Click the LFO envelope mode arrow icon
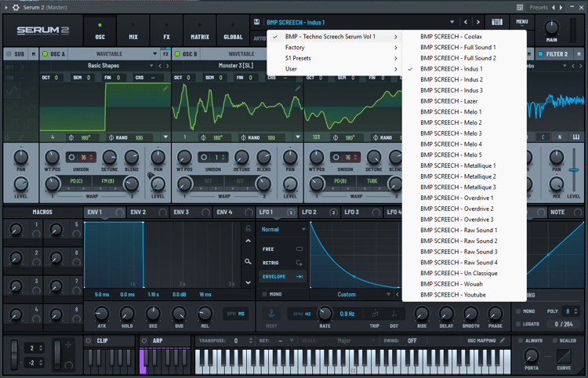 pyautogui.click(x=299, y=277)
